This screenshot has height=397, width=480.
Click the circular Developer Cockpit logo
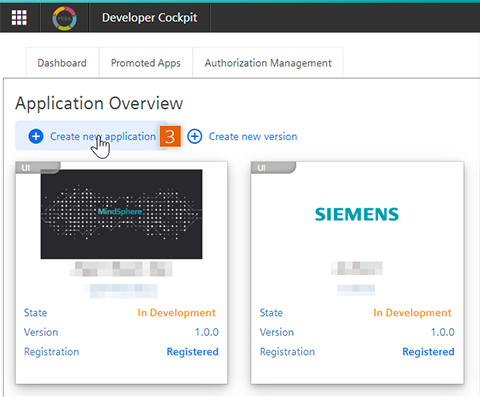(64, 18)
